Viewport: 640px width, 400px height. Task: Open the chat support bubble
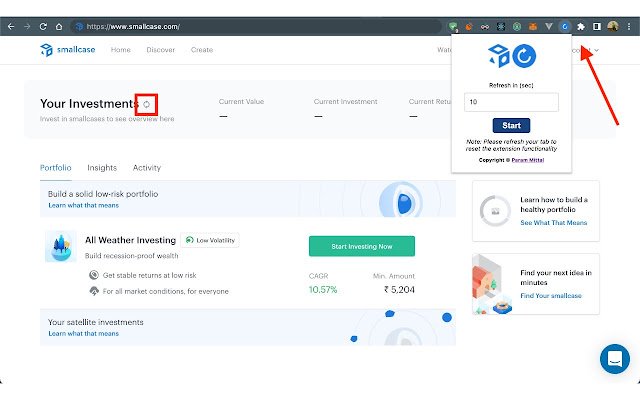615,359
